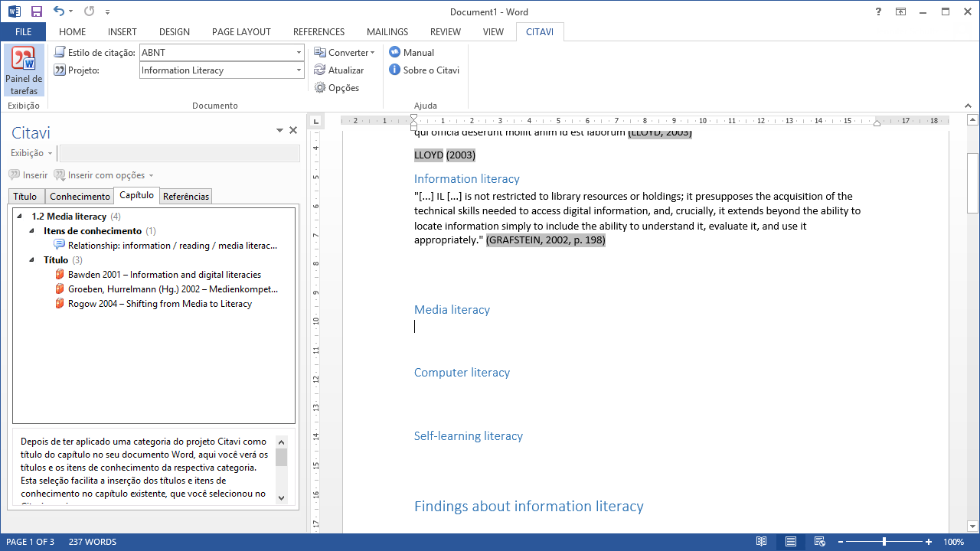980x551 pixels.
Task: Open the Exibição dropdown in Citavi pane
Action: pyautogui.click(x=32, y=153)
